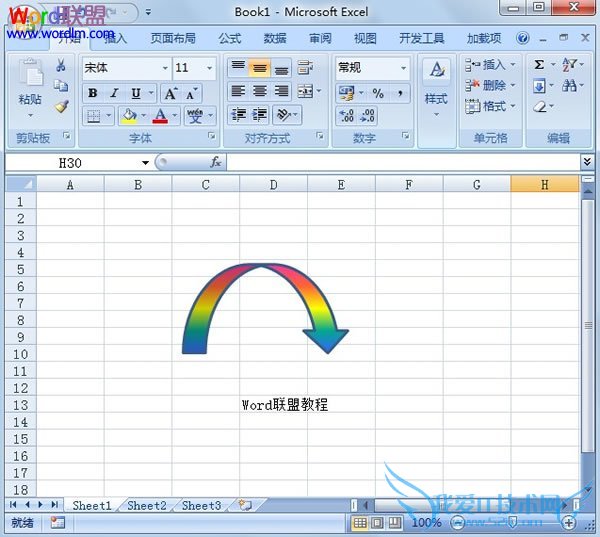Click the Cut scissors icon
The image size is (600, 537).
60,65
